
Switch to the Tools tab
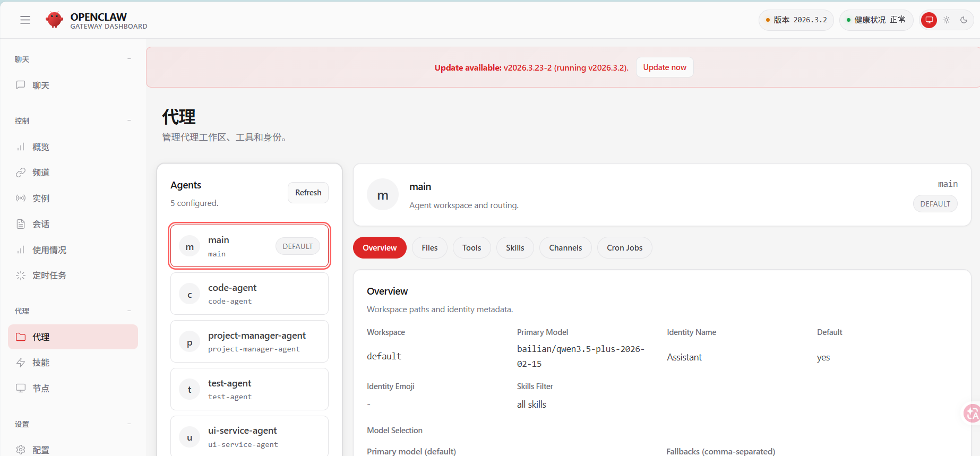tap(471, 248)
